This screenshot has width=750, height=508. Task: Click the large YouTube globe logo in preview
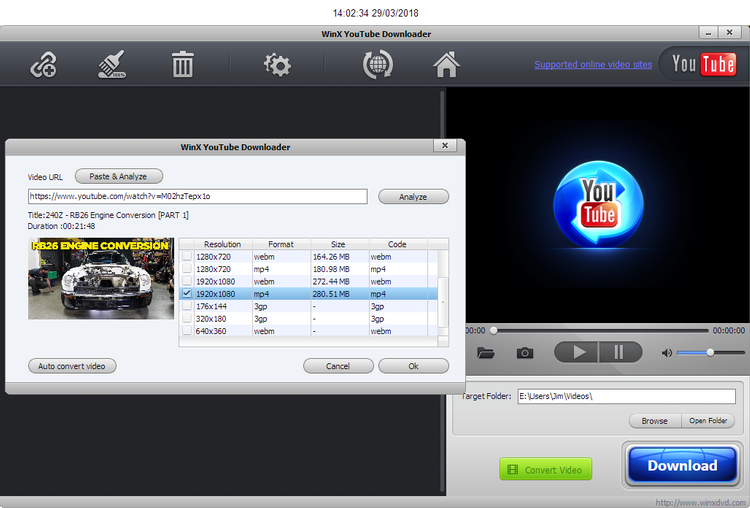[598, 204]
